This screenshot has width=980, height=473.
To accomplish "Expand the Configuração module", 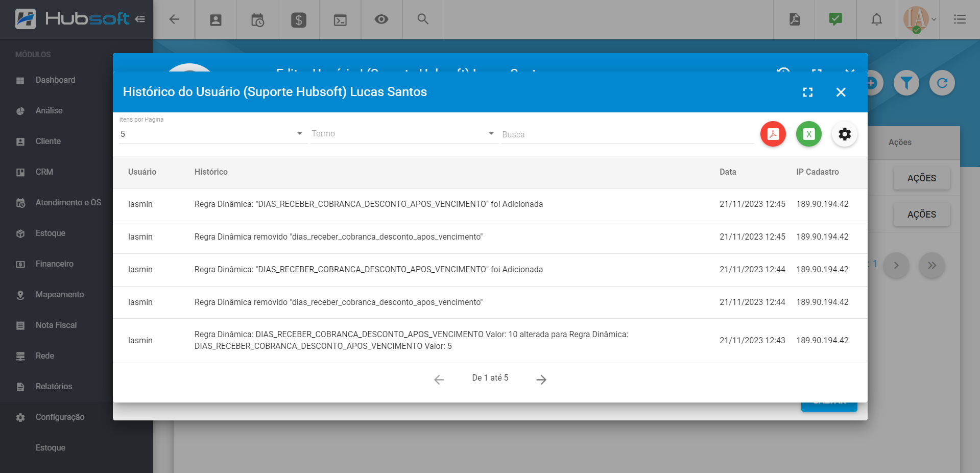I will click(60, 417).
